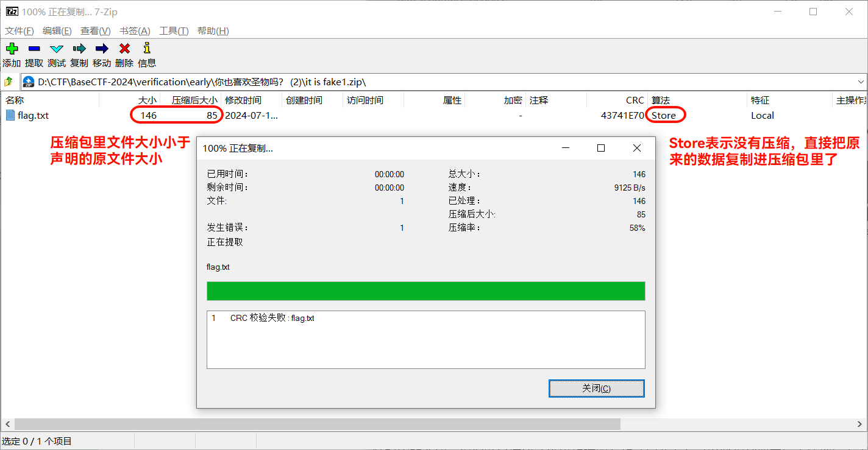Select the flag.txt file in list
Image resolution: width=868 pixels, height=450 pixels.
click(x=33, y=116)
